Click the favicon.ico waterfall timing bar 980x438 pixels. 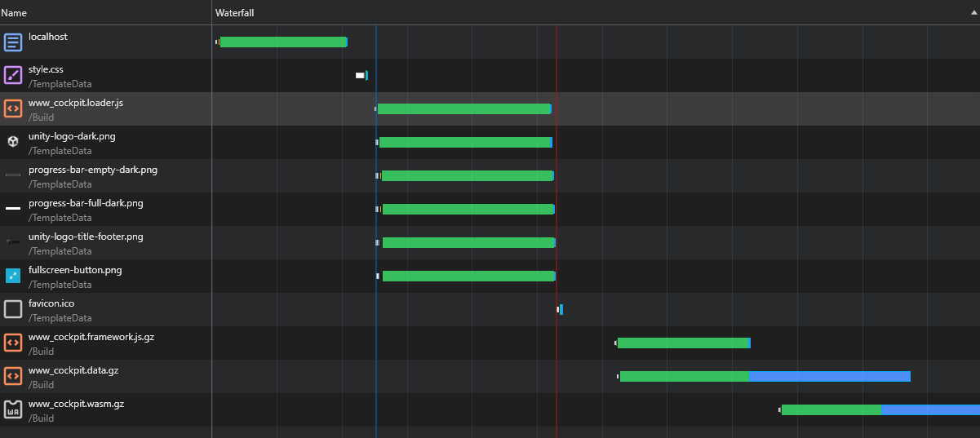(561, 310)
